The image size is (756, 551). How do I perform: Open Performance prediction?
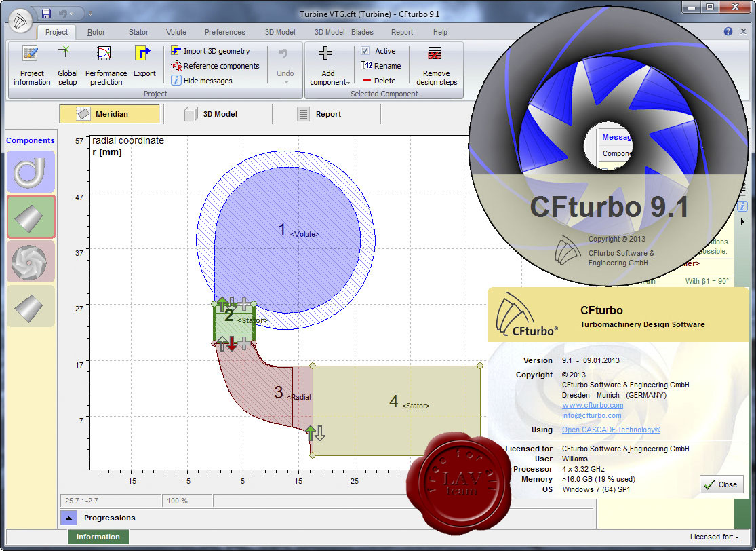106,65
